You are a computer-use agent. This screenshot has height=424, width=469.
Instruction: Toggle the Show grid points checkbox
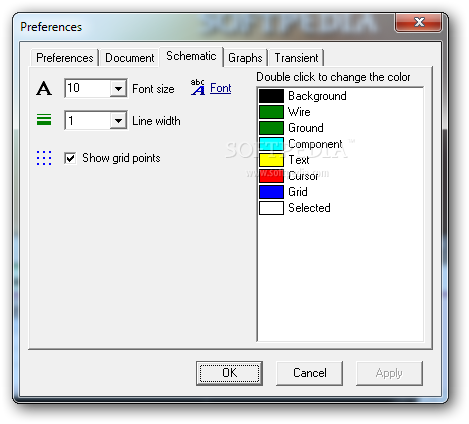[70, 158]
